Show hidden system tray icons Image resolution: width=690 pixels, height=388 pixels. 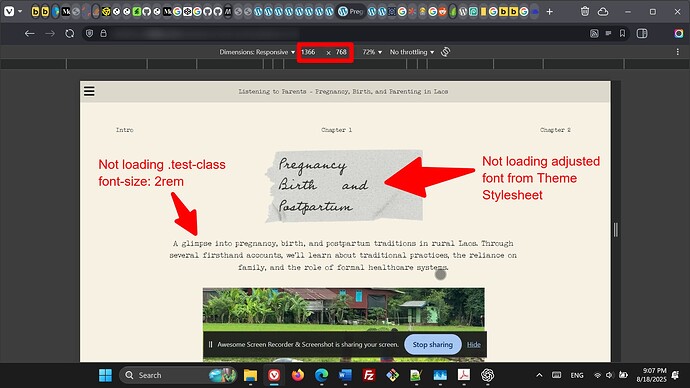pyautogui.click(x=539, y=375)
